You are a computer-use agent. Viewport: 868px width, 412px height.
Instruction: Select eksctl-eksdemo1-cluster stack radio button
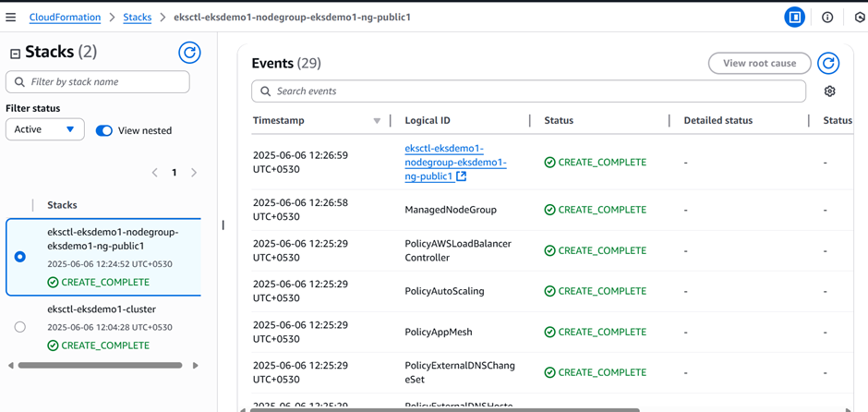(20, 327)
